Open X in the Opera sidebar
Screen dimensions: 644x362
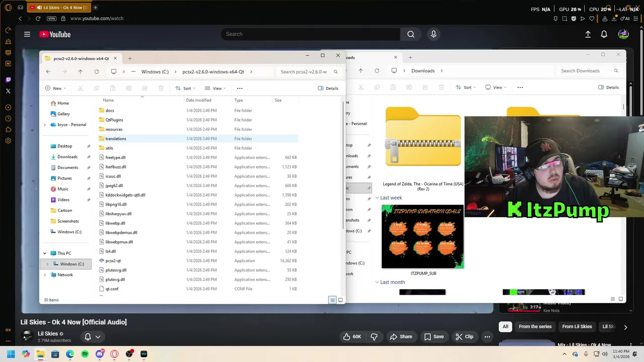coord(8,91)
